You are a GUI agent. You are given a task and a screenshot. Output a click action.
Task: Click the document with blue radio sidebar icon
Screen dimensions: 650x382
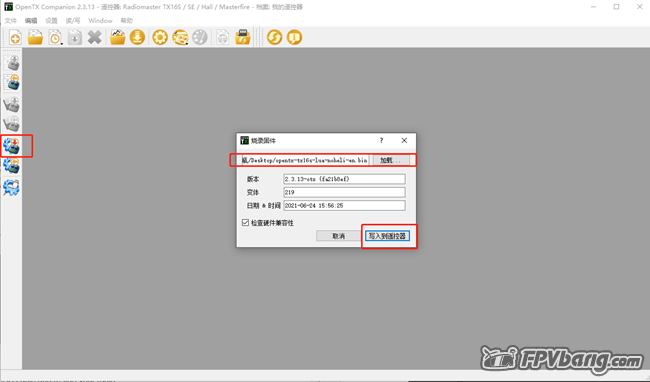(x=12, y=82)
